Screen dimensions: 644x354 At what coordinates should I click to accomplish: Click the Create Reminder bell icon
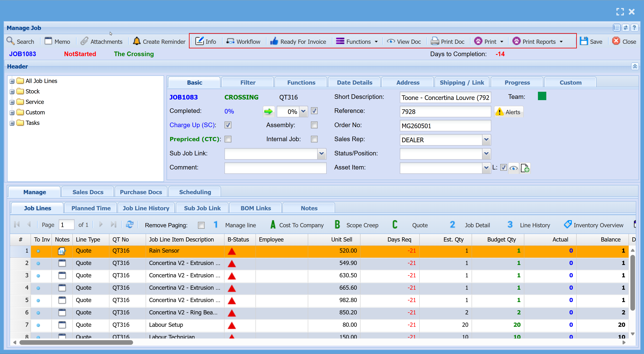pyautogui.click(x=136, y=41)
